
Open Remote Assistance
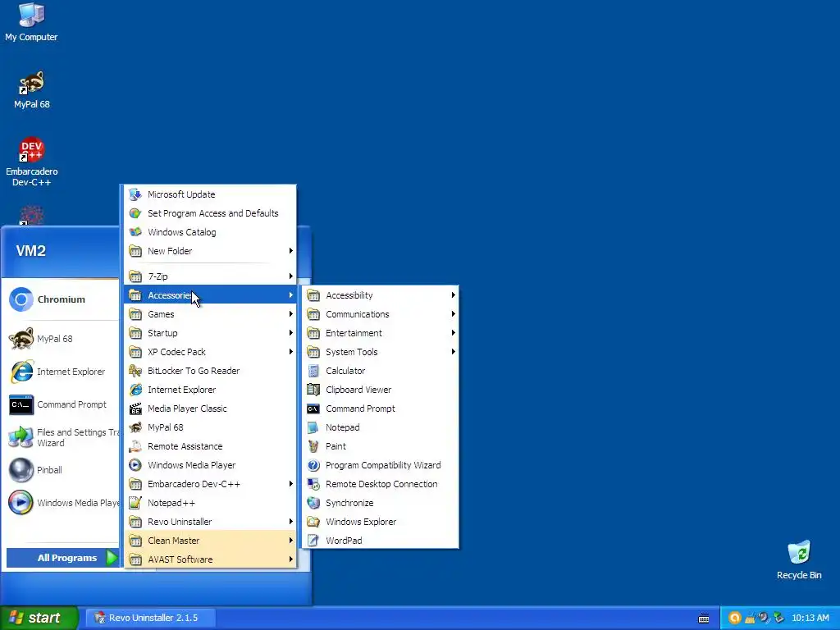tap(211, 446)
